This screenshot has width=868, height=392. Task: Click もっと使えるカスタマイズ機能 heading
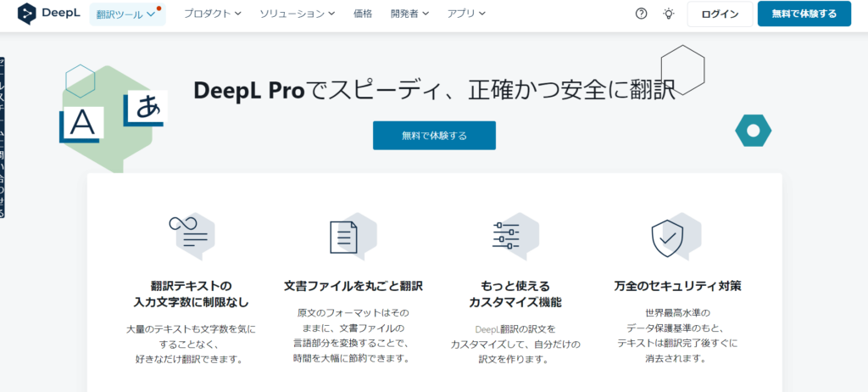pyautogui.click(x=515, y=294)
